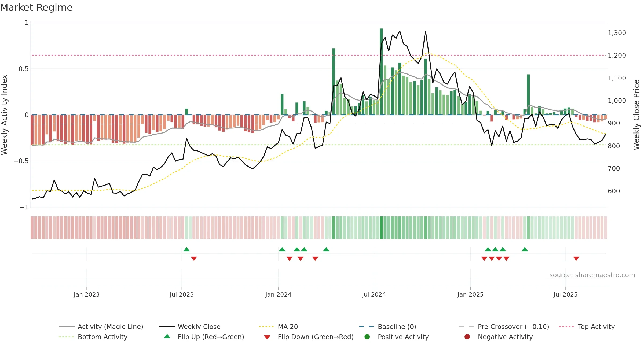
Task: Click the flip-down triangle near Jul 2023
Action: coord(194,258)
